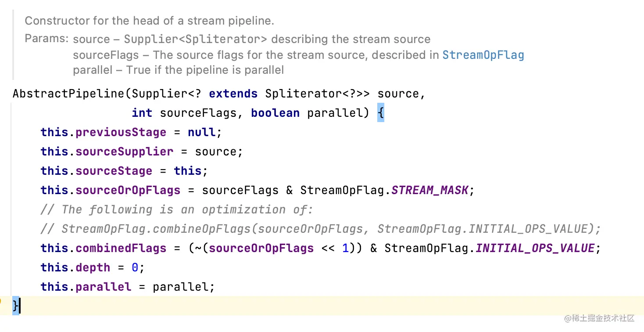Click the 'int' keyword before sourceFlags parameter
Screen dimensions: 644x332
[142, 113]
